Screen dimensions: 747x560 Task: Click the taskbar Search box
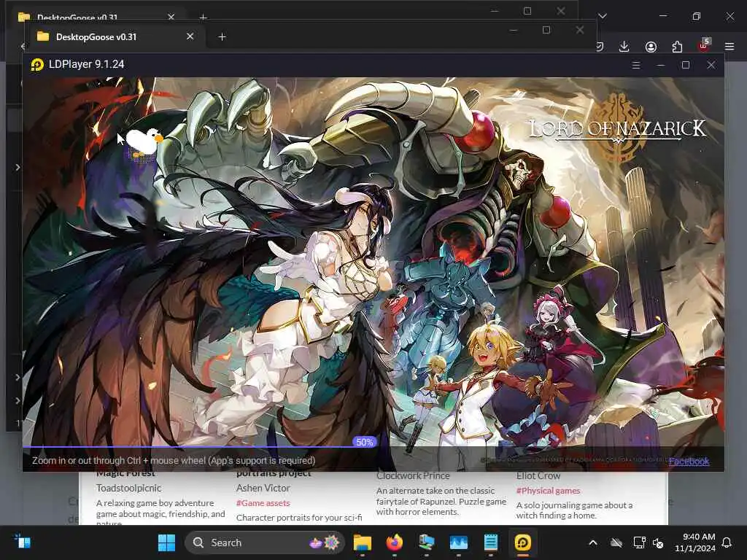264,542
